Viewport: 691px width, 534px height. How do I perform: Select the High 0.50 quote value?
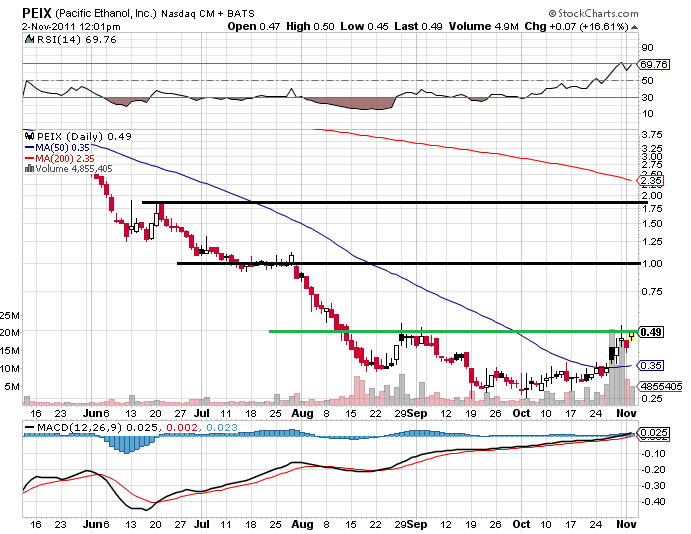pyautogui.click(x=310, y=26)
